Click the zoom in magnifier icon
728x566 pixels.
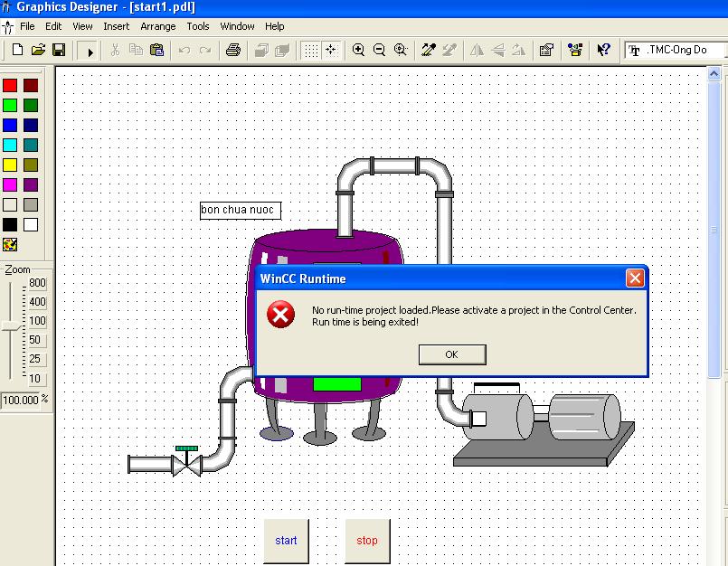(x=359, y=51)
